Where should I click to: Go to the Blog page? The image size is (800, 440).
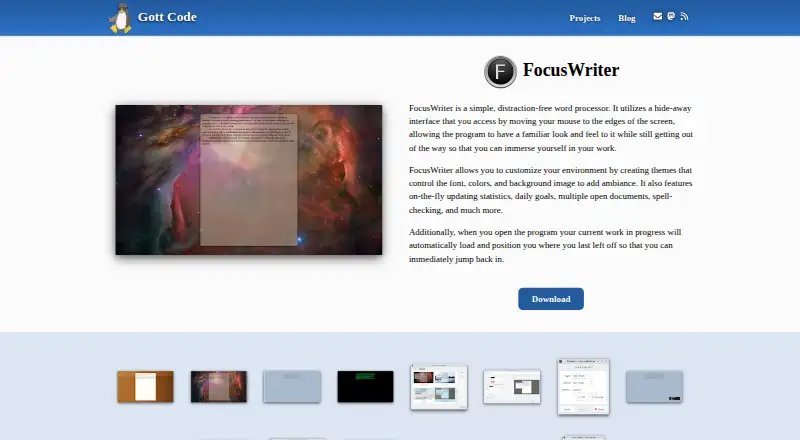[627, 18]
